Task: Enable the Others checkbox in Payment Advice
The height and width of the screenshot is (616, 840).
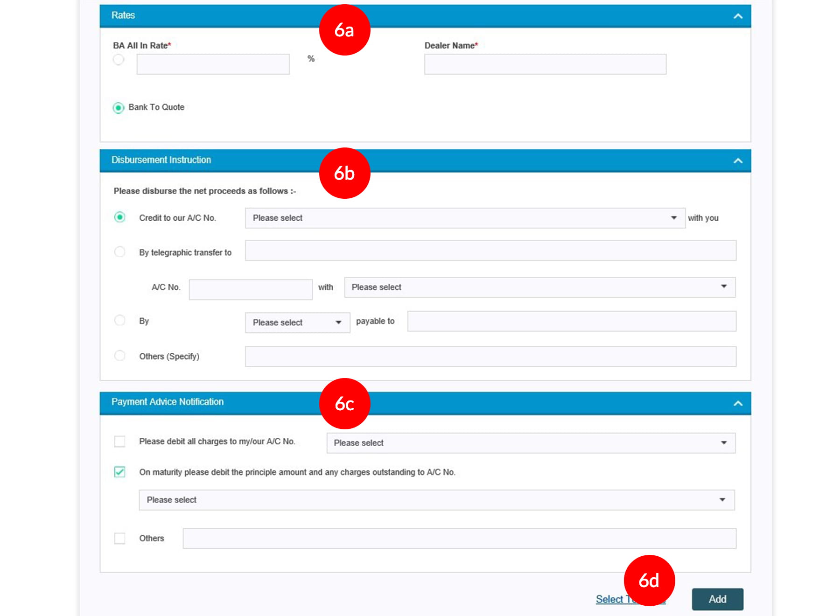Action: click(120, 539)
